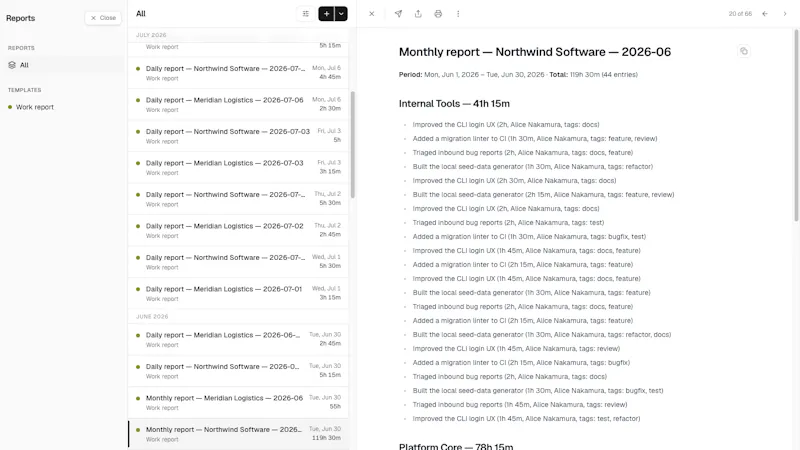Open Daily report Meridian Logistics 2026-07-01

click(238, 293)
